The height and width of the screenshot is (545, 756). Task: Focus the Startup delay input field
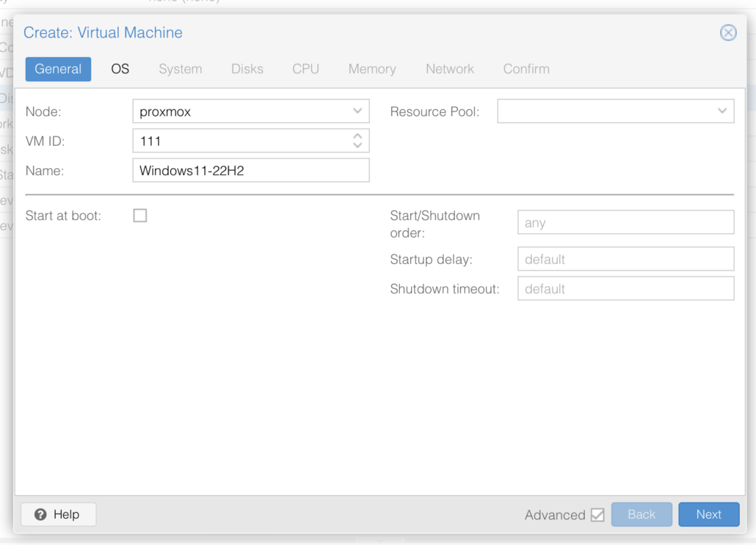tap(625, 259)
